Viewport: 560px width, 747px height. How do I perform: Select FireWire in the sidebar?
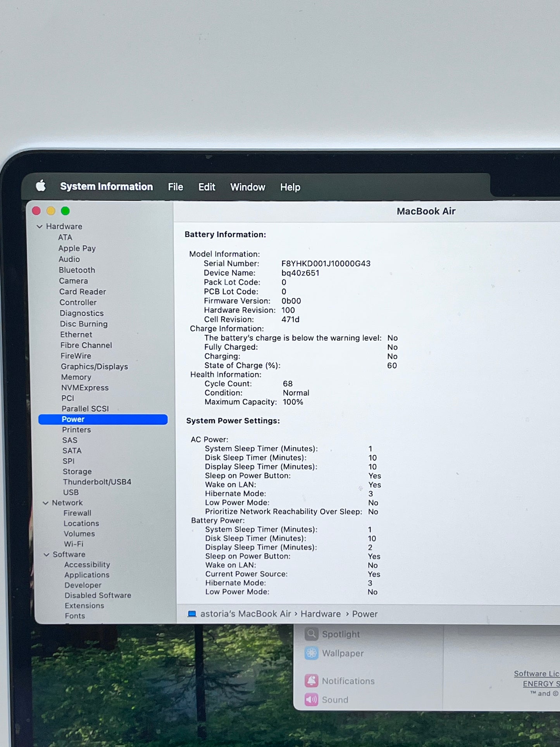76,356
